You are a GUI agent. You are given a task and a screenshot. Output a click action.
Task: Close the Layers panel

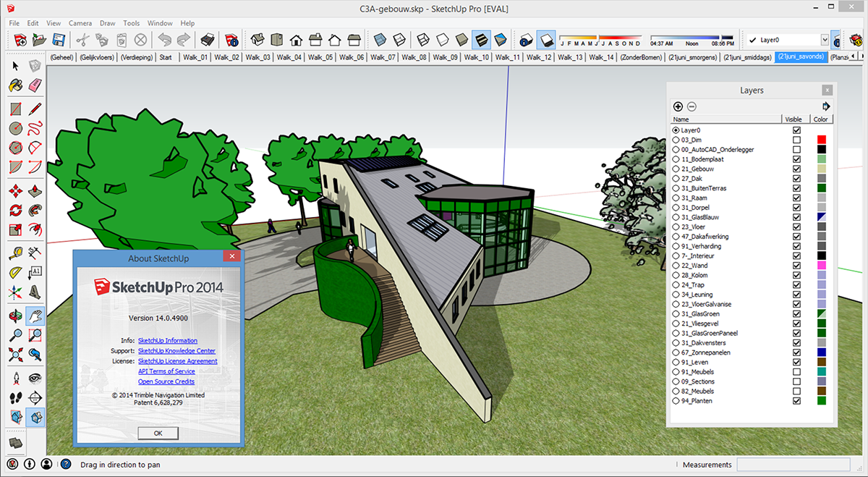pyautogui.click(x=827, y=90)
